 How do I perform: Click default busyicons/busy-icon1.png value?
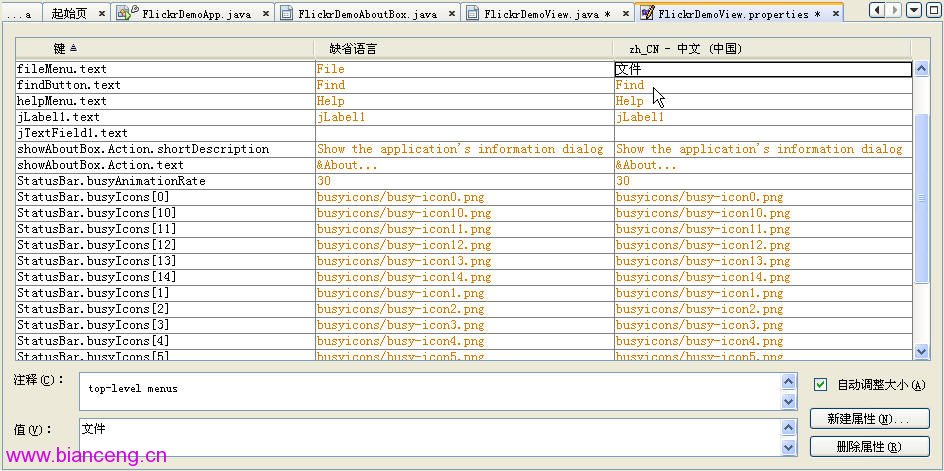[x=463, y=293]
